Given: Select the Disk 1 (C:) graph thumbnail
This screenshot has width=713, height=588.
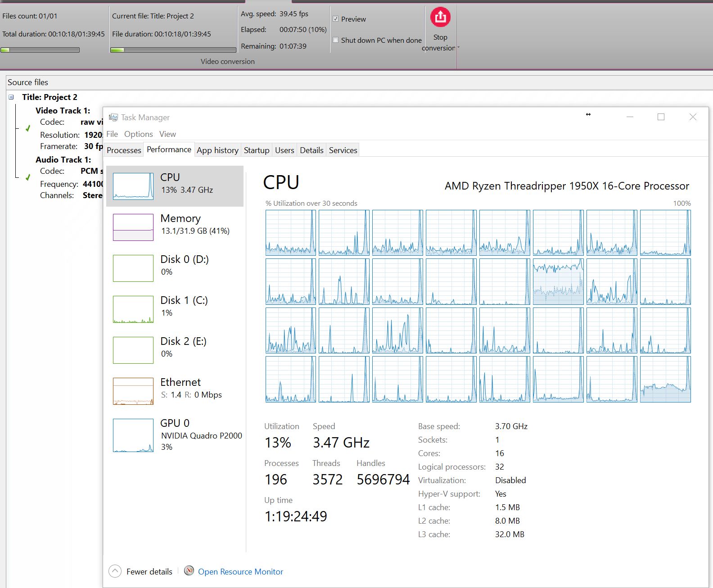Looking at the screenshot, I should pyautogui.click(x=133, y=309).
